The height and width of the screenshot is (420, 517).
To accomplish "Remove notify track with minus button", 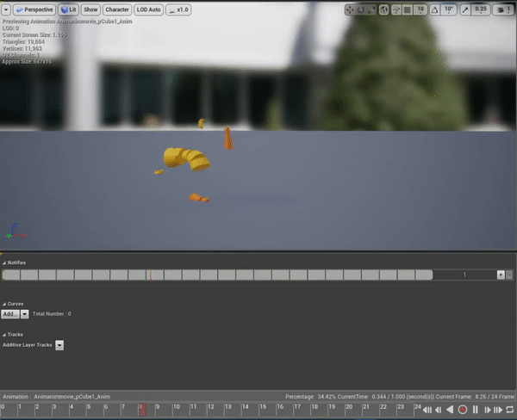I will coord(509,275).
